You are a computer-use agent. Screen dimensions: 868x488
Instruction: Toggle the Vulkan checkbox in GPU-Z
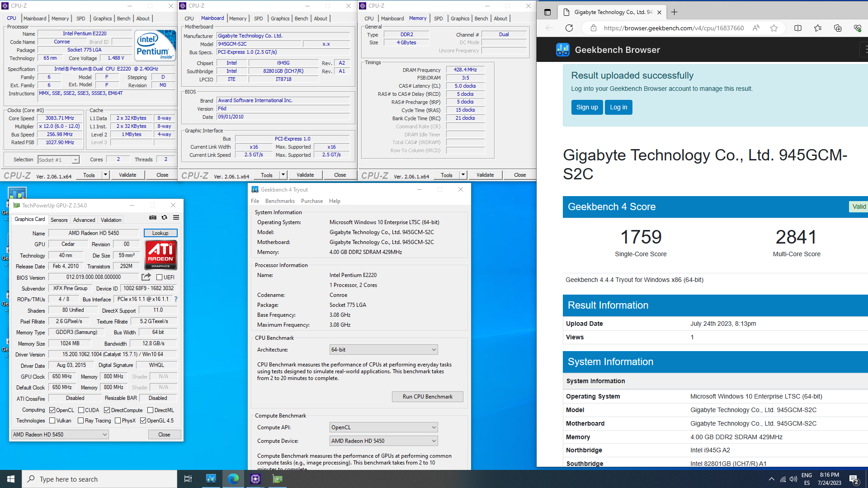click(52, 421)
